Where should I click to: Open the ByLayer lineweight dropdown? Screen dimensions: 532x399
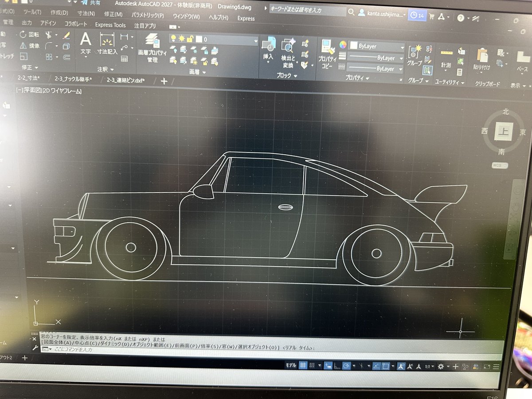(x=376, y=58)
